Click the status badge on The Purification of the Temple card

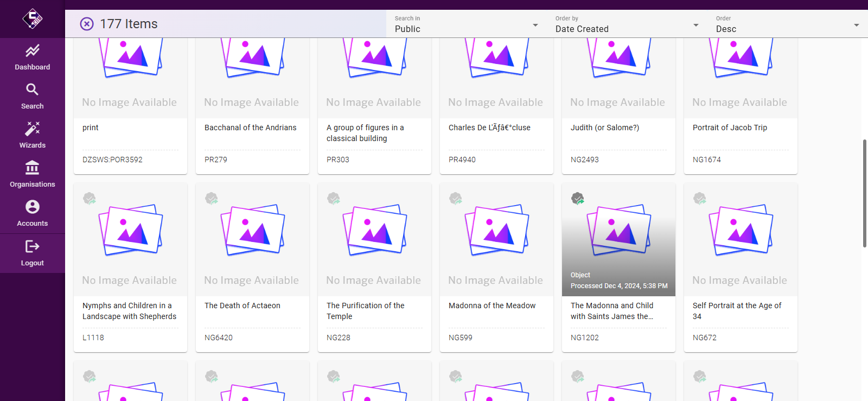(x=334, y=199)
